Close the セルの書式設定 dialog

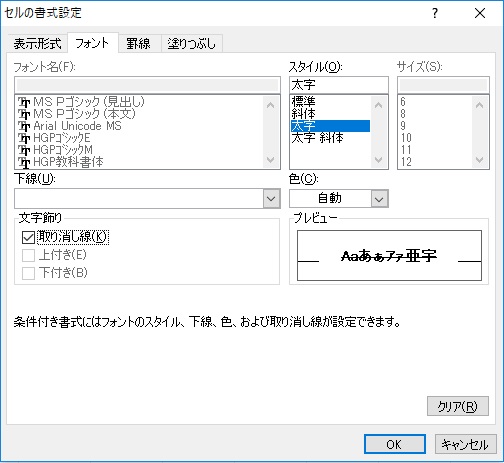pyautogui.click(x=480, y=13)
